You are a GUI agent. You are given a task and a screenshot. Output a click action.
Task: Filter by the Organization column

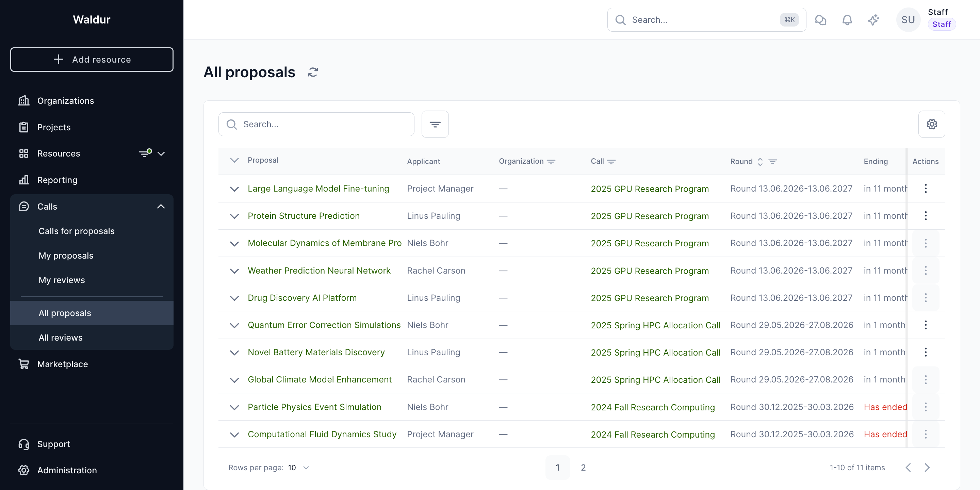(x=551, y=162)
